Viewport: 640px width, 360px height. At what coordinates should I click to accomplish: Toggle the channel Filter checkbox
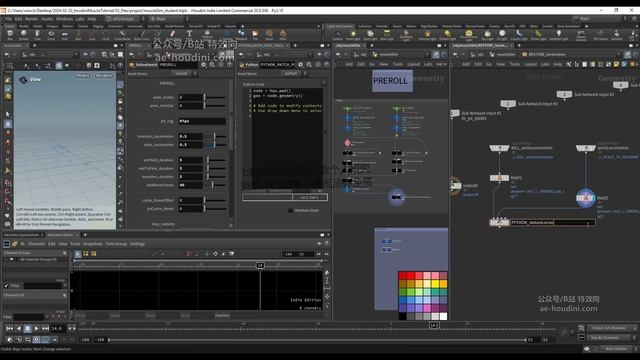pyautogui.click(x=6, y=286)
